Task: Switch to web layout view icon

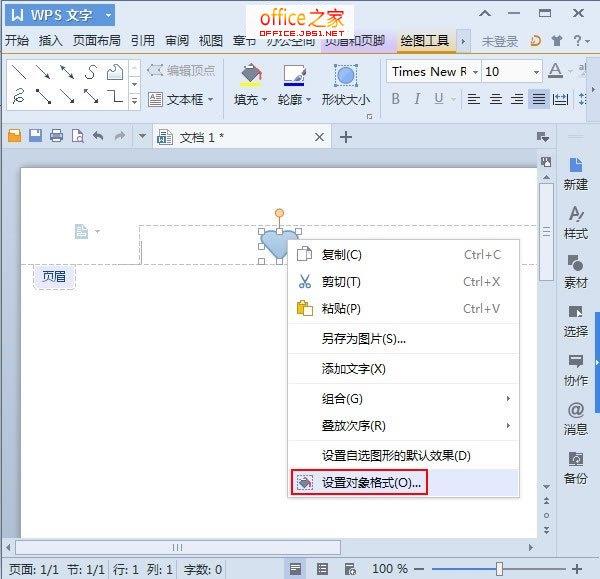Action: [x=350, y=569]
